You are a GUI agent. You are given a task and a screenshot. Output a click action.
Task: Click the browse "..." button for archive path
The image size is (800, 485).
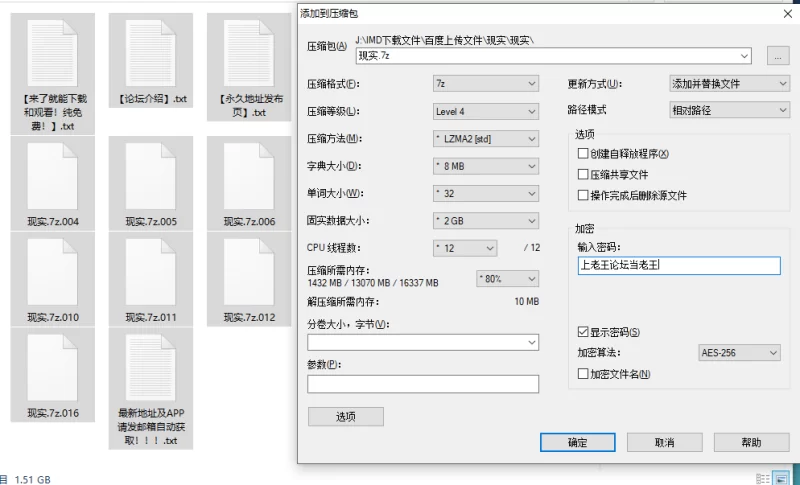tap(778, 56)
